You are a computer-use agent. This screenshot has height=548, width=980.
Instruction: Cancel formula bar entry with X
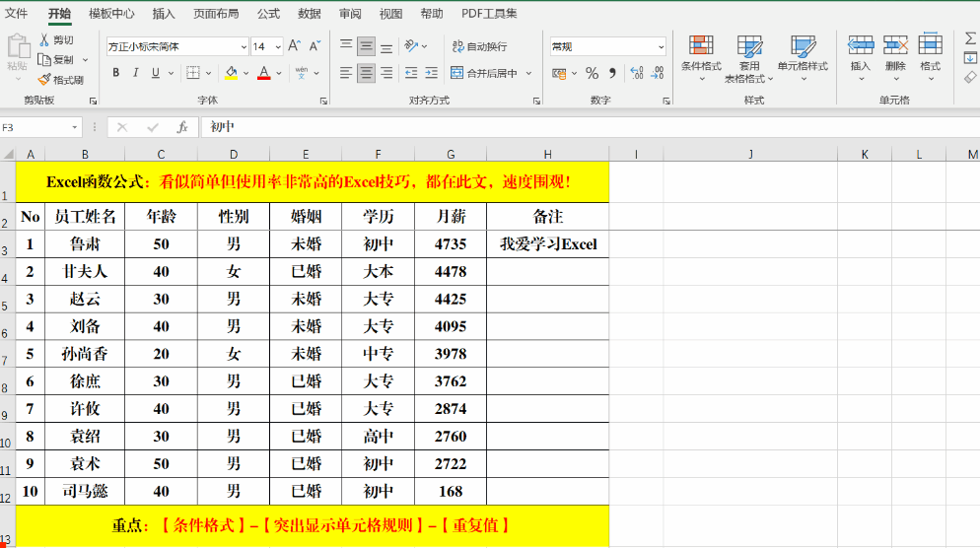[x=122, y=127]
